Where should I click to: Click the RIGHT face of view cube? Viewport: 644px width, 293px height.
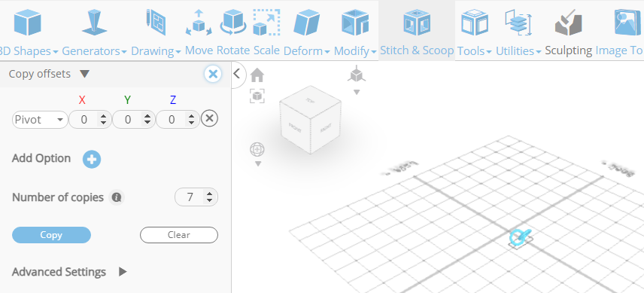[325, 128]
